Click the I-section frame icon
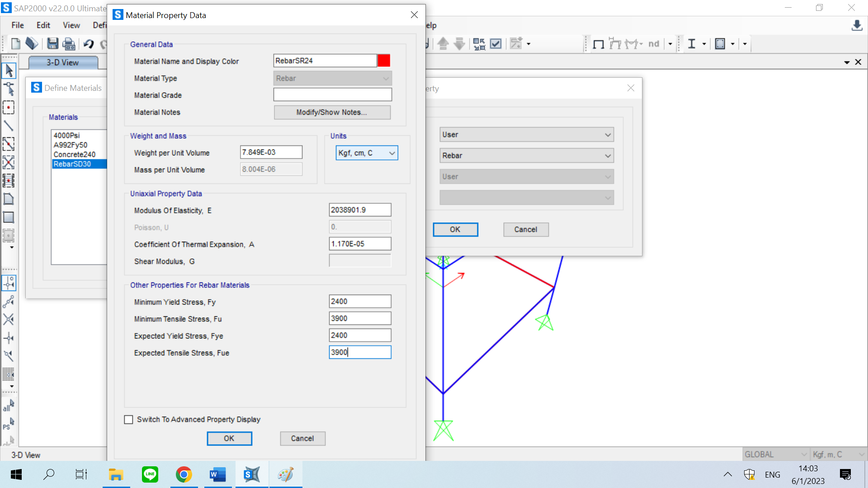This screenshot has width=868, height=488. [x=691, y=44]
